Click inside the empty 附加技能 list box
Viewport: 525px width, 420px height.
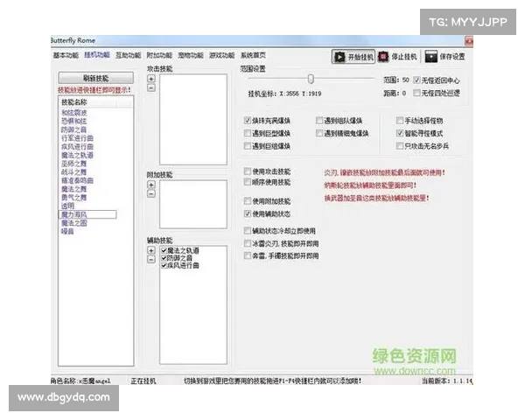[193, 204]
